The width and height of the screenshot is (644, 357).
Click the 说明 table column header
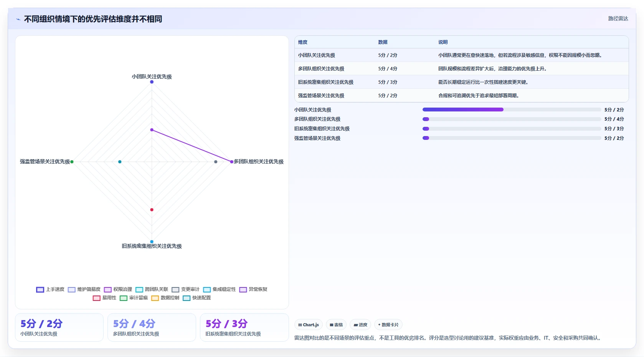443,42
